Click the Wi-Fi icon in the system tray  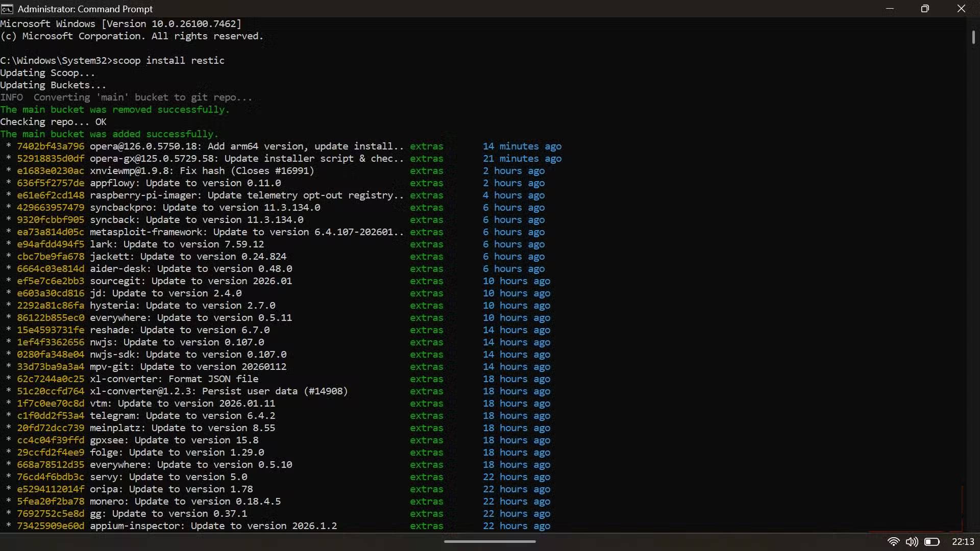coord(893,542)
